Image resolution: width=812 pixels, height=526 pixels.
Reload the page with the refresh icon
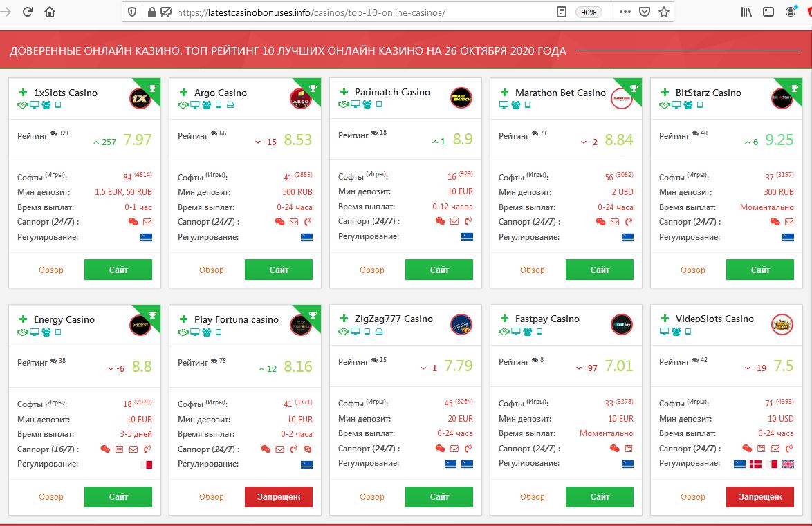[28, 11]
